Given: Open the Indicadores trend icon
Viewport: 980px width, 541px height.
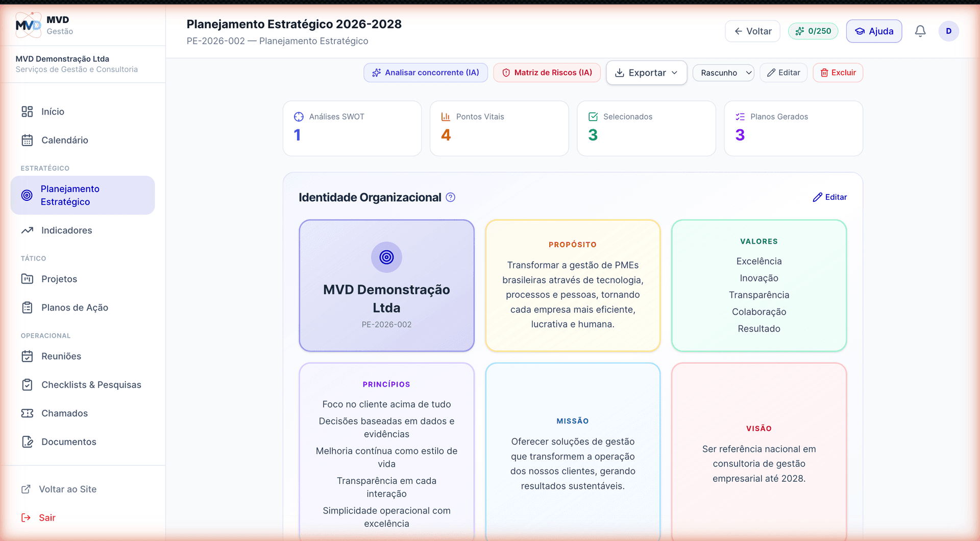Looking at the screenshot, I should click(27, 230).
